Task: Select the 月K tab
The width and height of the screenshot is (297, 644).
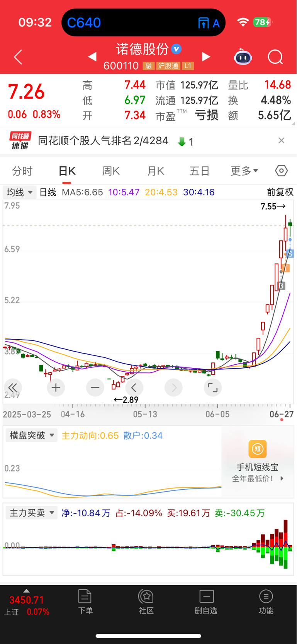Action: [156, 171]
